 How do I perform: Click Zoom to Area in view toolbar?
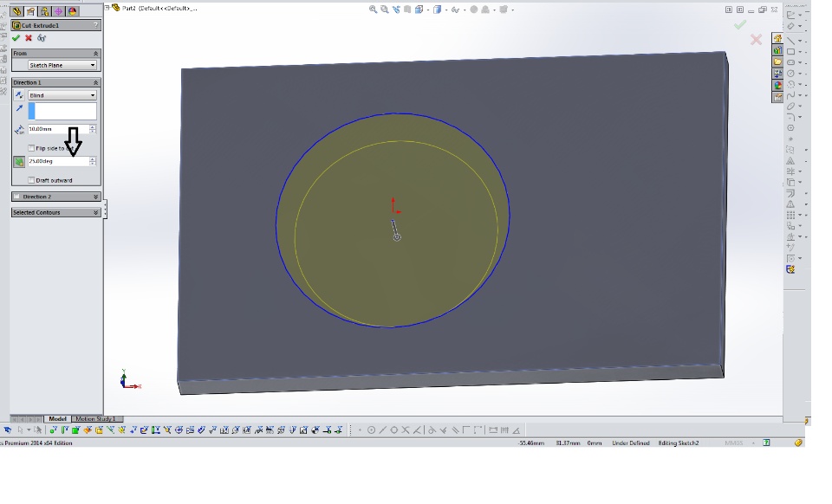click(385, 10)
